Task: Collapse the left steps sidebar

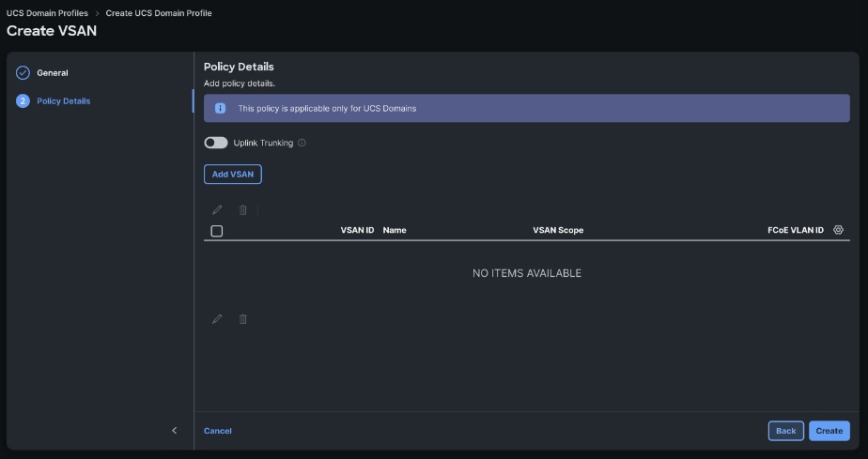Action: [x=175, y=430]
